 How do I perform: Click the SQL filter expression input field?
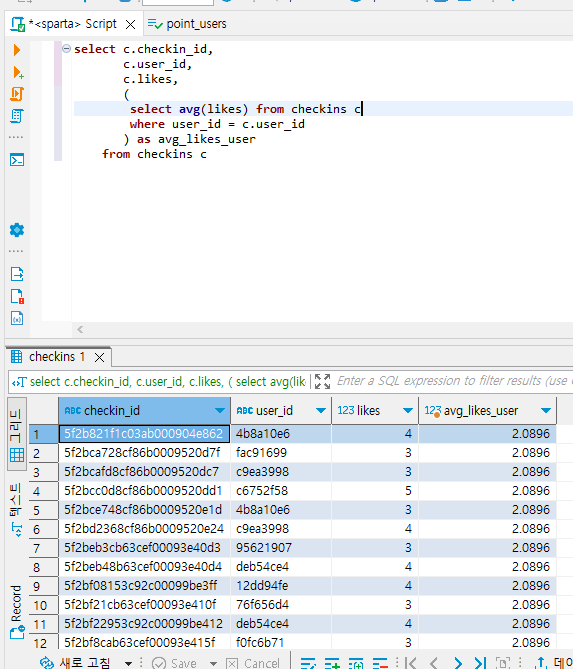[454, 381]
